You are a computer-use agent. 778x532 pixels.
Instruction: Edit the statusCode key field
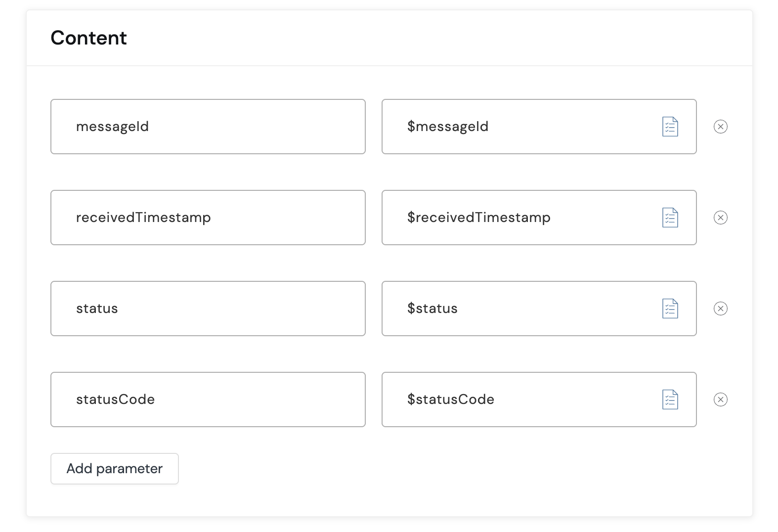click(208, 399)
